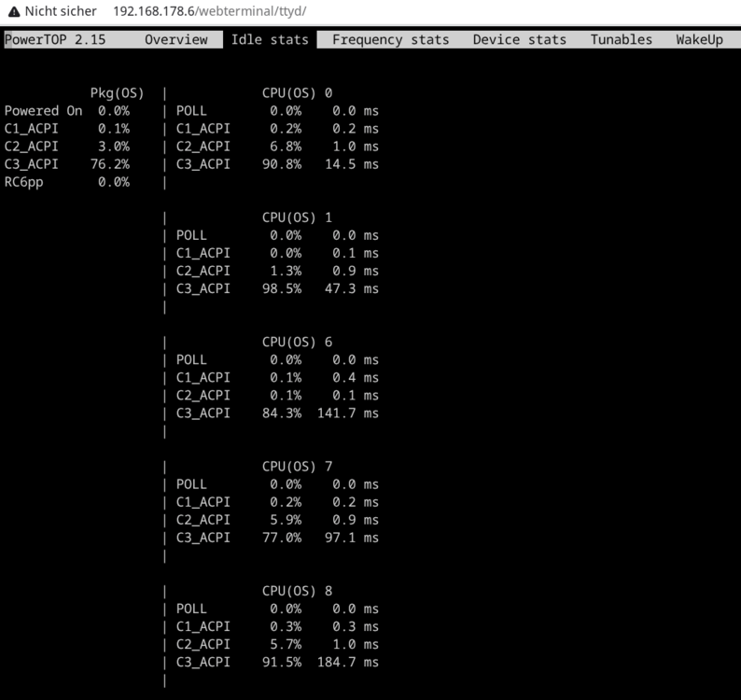Click the not-secure warning triangle icon
The image size is (741, 700).
point(14,11)
